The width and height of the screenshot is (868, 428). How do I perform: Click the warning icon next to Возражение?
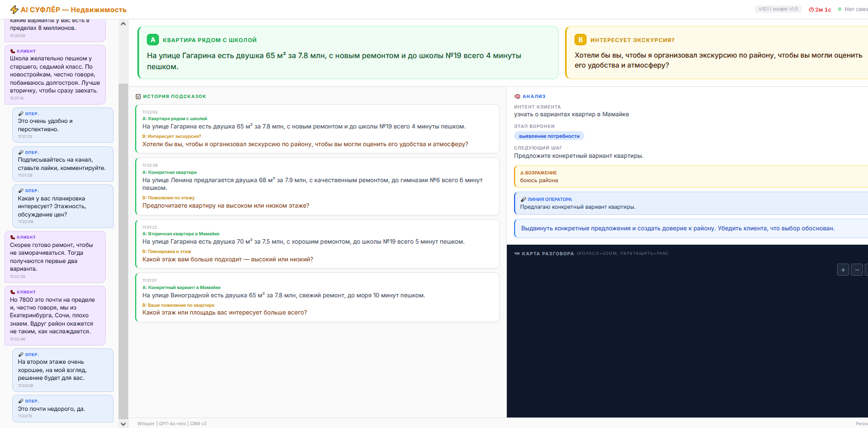(x=522, y=173)
